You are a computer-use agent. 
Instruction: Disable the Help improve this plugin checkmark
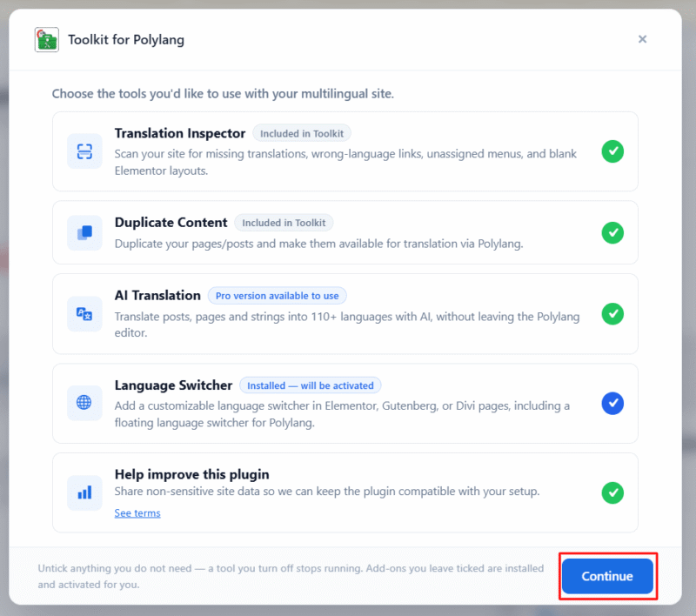(612, 492)
